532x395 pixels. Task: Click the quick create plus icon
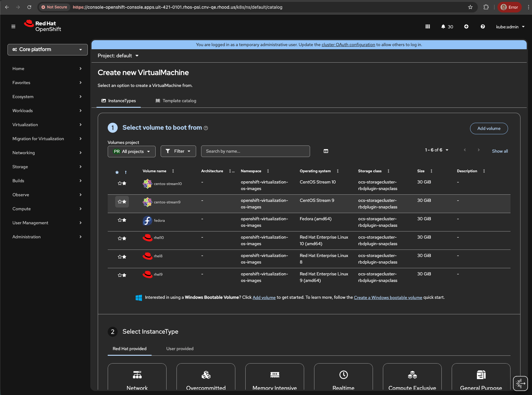pyautogui.click(x=466, y=27)
